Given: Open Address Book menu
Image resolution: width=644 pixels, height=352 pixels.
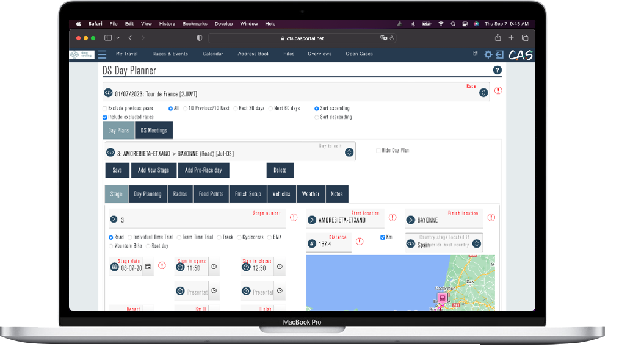Looking at the screenshot, I should pyautogui.click(x=253, y=54).
